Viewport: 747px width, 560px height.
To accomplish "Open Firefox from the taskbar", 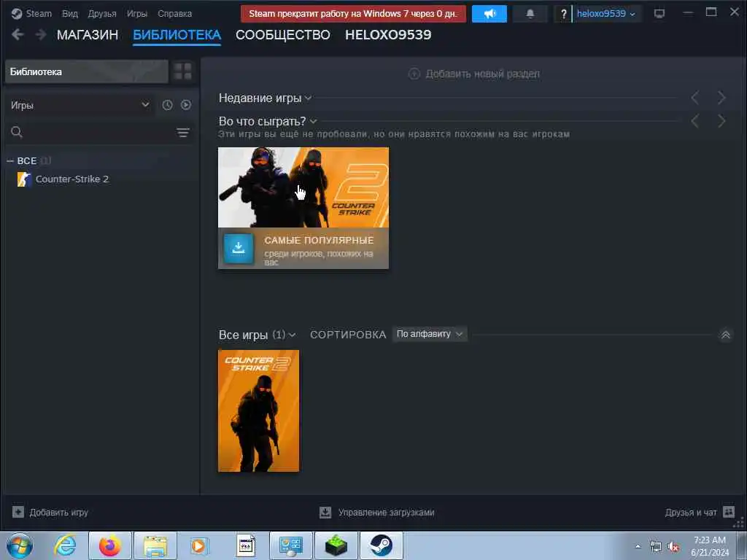I will pos(109,545).
